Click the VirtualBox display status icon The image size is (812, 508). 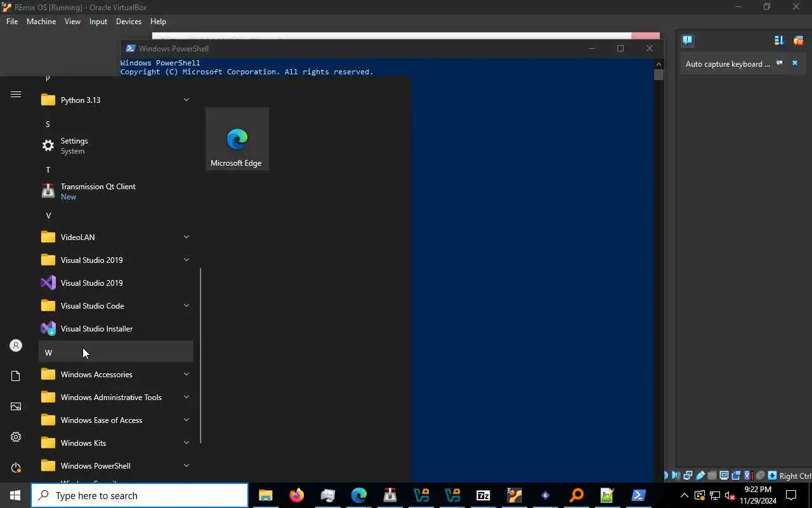click(x=724, y=476)
